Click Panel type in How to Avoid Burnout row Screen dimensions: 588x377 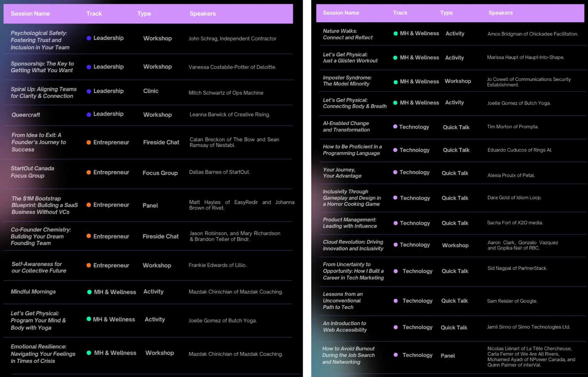pyautogui.click(x=447, y=356)
